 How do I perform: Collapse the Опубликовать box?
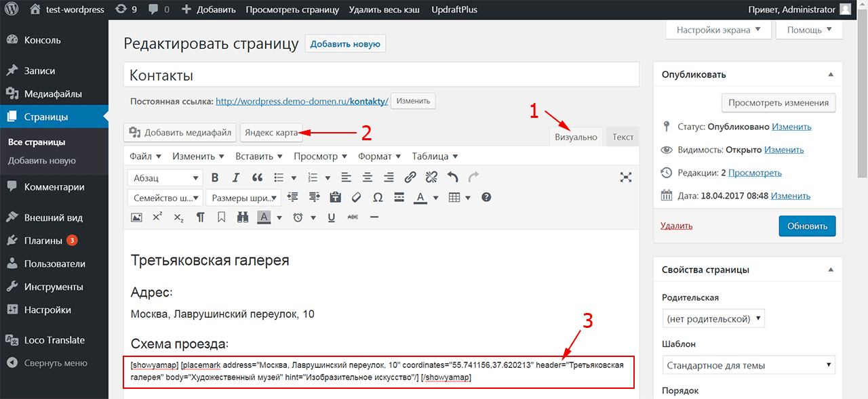pos(831,75)
